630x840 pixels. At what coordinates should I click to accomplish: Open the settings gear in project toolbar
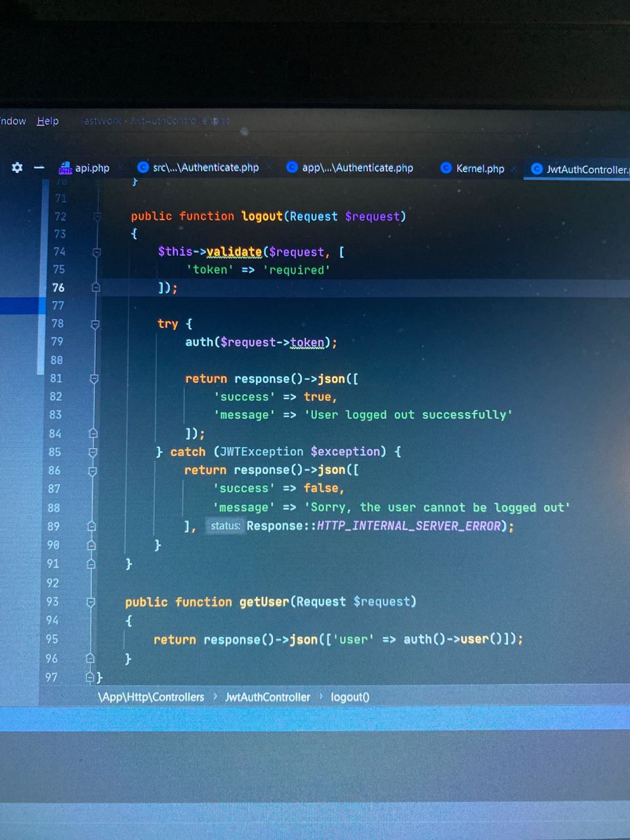tap(17, 167)
